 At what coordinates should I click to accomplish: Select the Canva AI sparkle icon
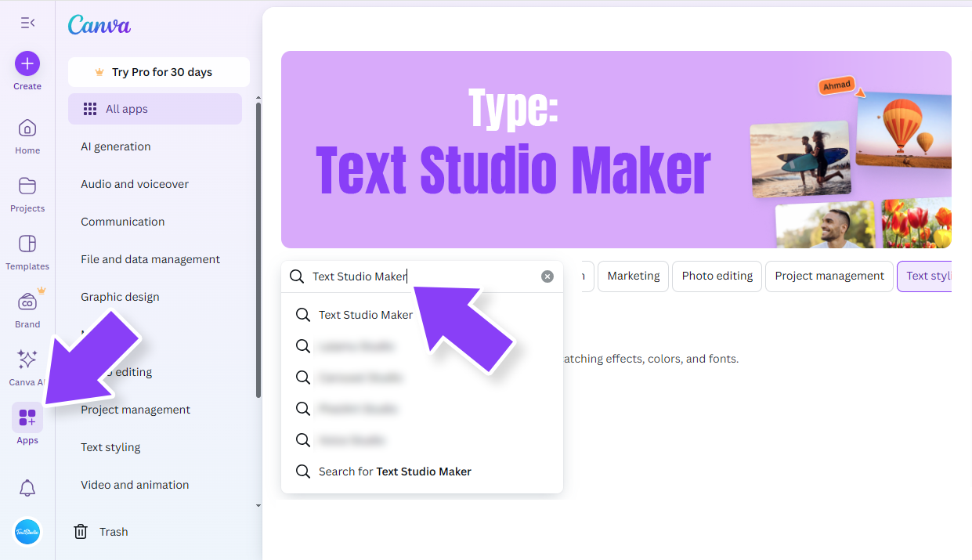27,361
